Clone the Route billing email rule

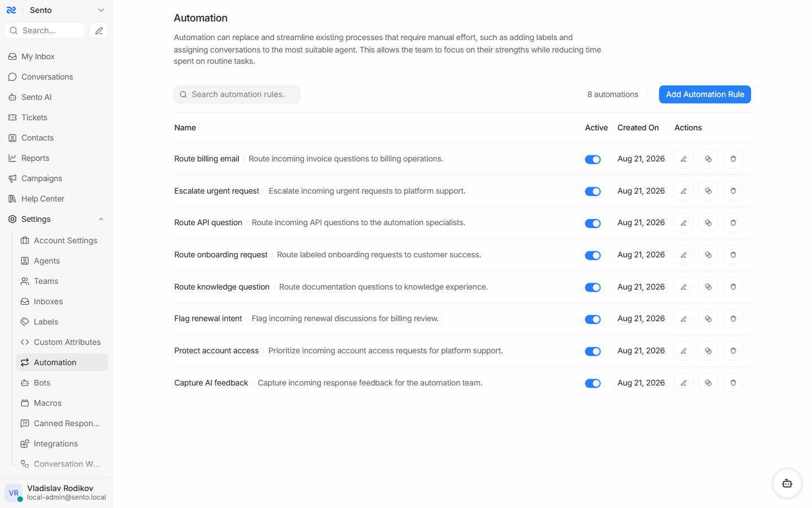[708, 159]
